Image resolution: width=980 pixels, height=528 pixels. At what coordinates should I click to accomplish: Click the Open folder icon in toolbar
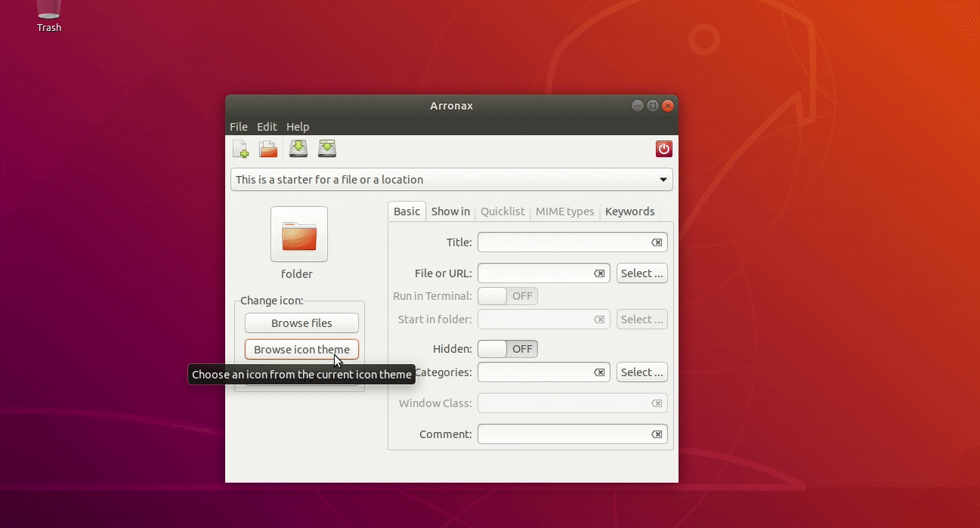pyautogui.click(x=268, y=149)
